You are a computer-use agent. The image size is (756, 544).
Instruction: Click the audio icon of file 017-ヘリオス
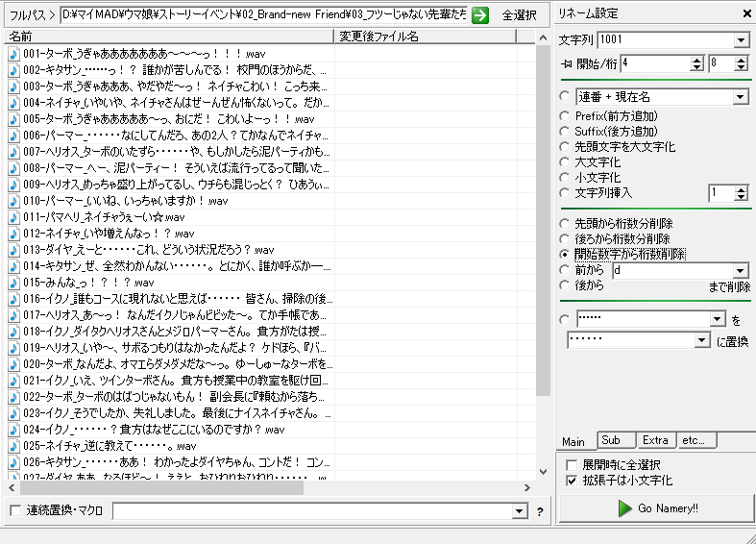point(13,315)
